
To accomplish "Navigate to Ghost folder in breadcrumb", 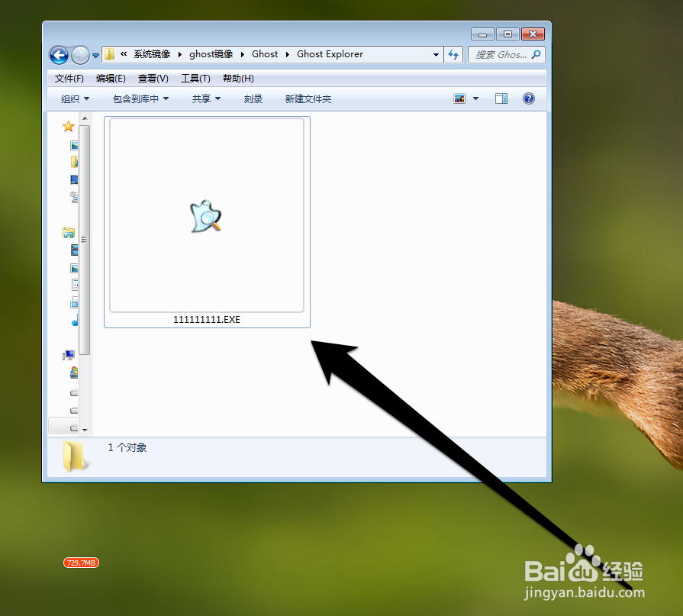I will tap(265, 54).
